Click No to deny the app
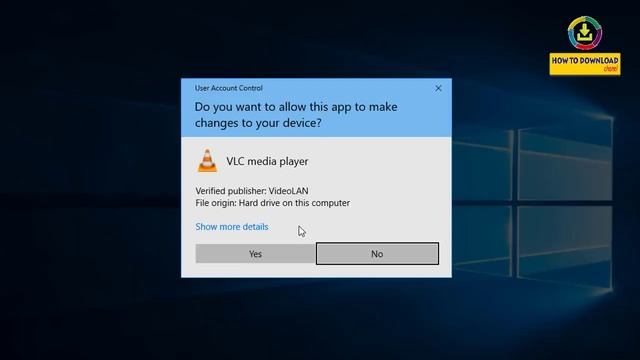 click(377, 254)
